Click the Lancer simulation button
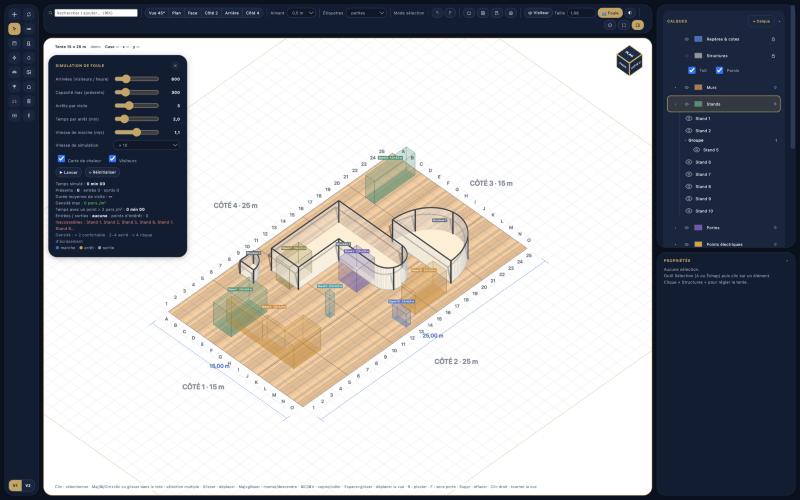 coord(68,172)
